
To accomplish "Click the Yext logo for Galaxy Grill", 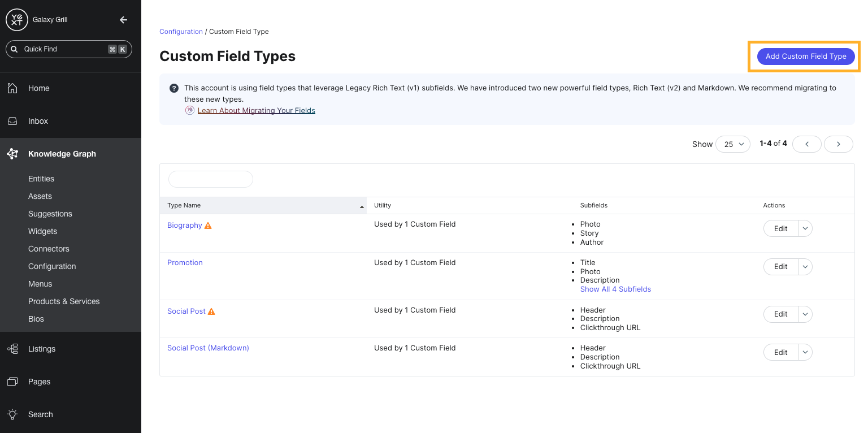I will [x=16, y=19].
